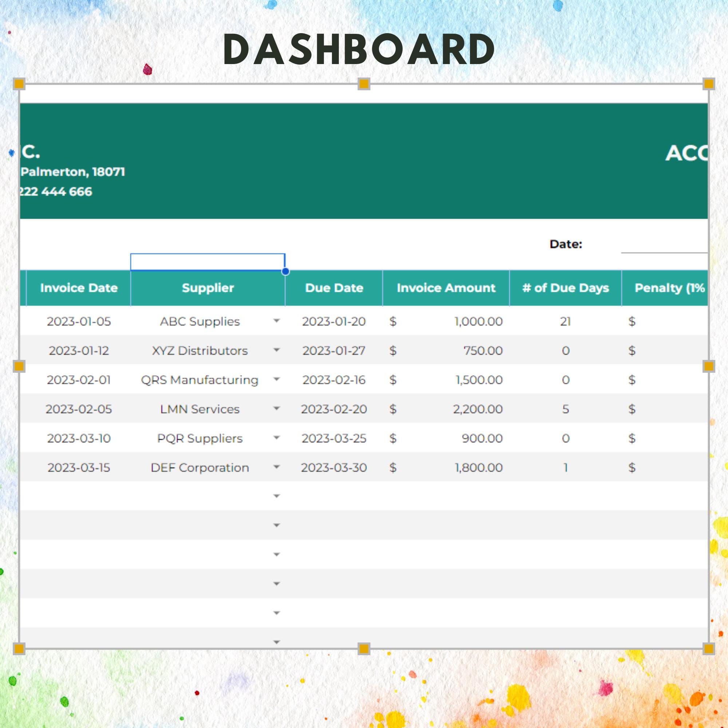The image size is (728, 728).
Task: Select due date cell 2023-01-27
Action: click(x=334, y=351)
